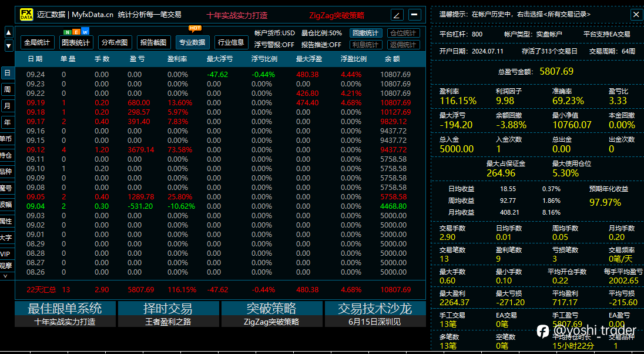The height and width of the screenshot is (354, 644).
Task: Select 货币 currency sidebar tab
Action: (6, 139)
